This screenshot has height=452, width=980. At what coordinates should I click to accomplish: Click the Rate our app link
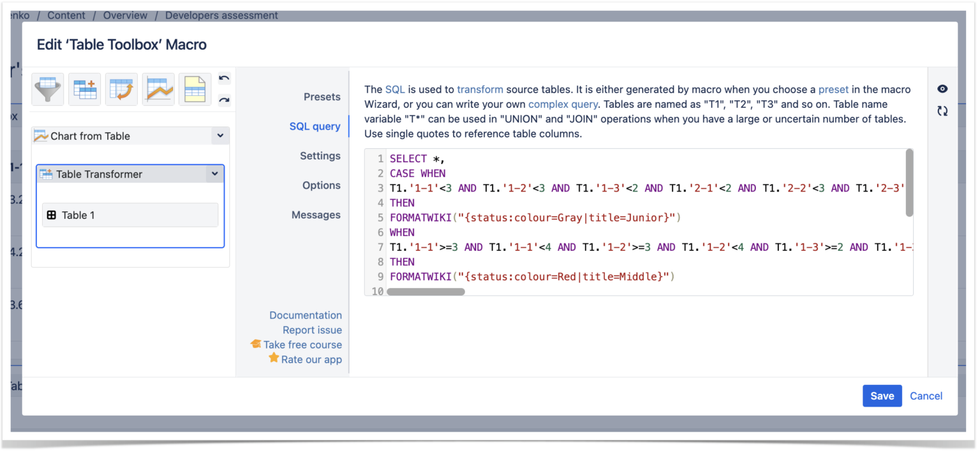tap(312, 359)
